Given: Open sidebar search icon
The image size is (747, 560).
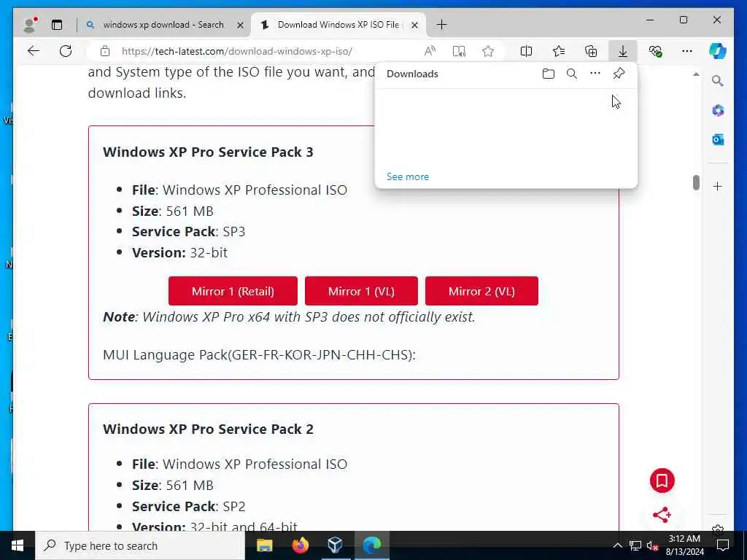Looking at the screenshot, I should tap(718, 81).
